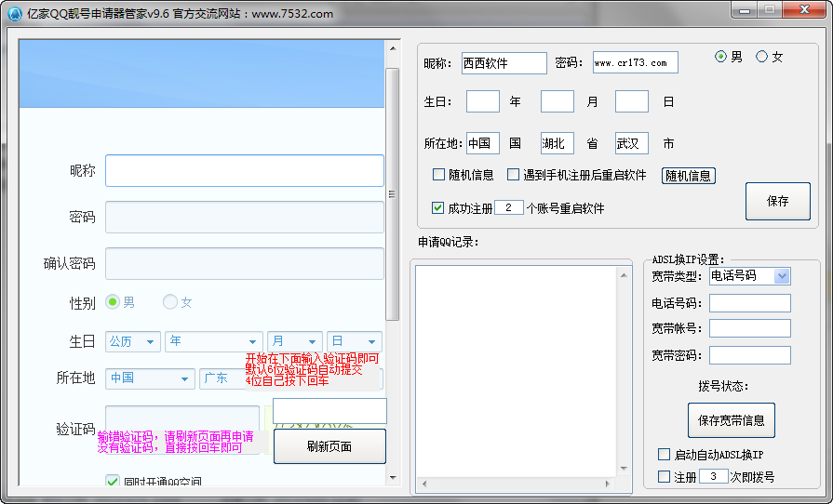Close the 亿家QQ靓号申请器 window
This screenshot has height=504, width=833.
tap(805, 10)
